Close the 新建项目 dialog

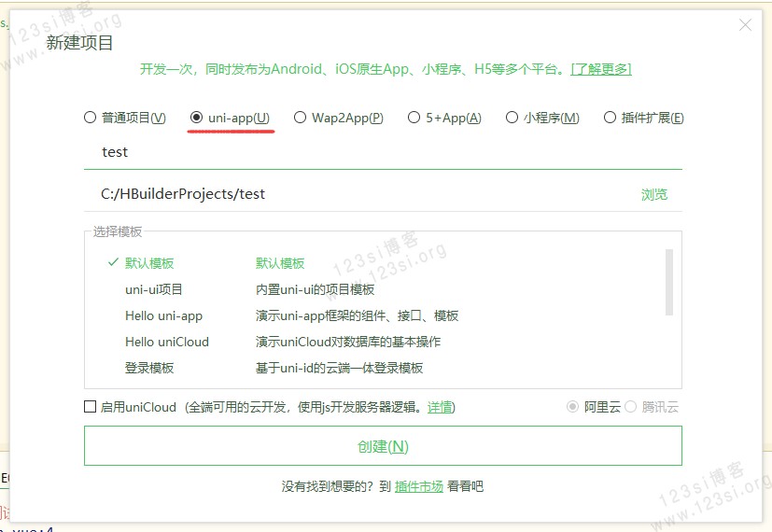pyautogui.click(x=745, y=24)
